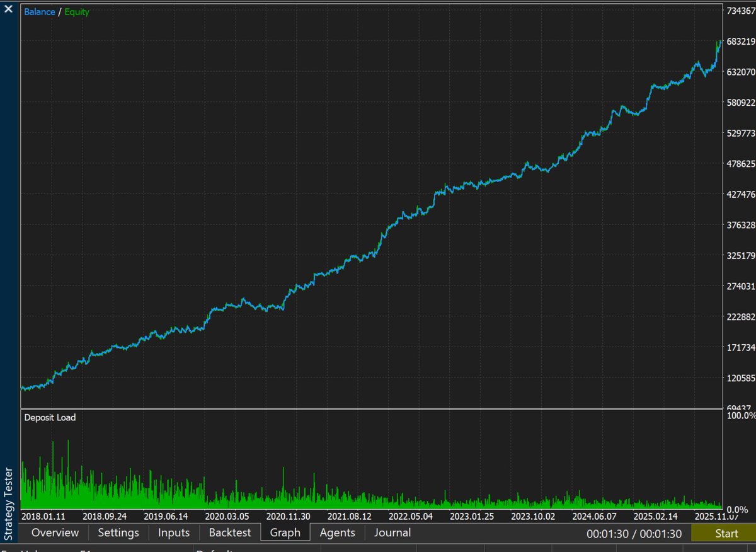This screenshot has width=756, height=552.
Task: Click the 2025.02.14 date label
Action: pos(655,516)
